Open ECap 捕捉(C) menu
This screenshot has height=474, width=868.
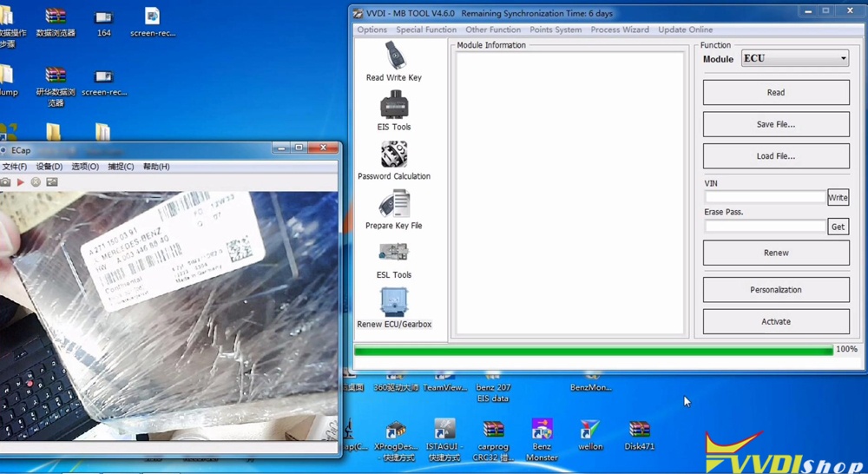tap(121, 167)
